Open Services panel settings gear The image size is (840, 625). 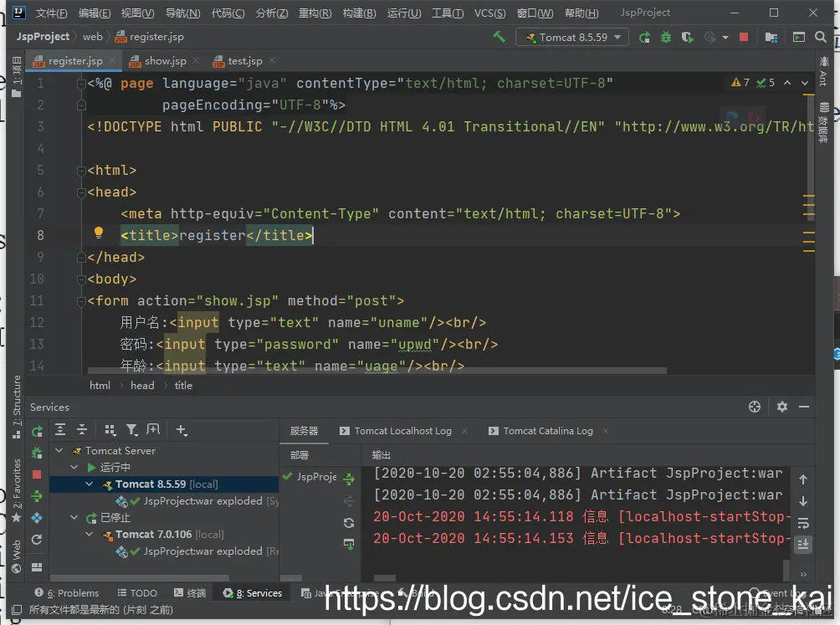[782, 407]
